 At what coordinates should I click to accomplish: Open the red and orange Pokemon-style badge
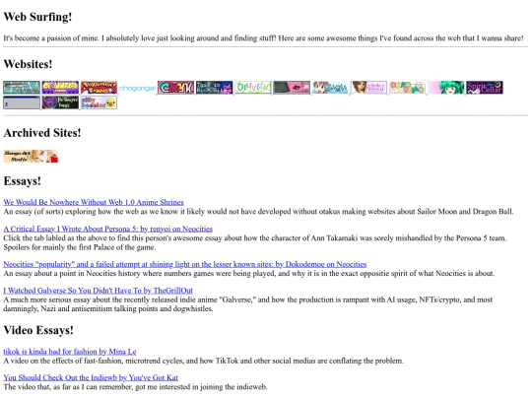click(100, 88)
